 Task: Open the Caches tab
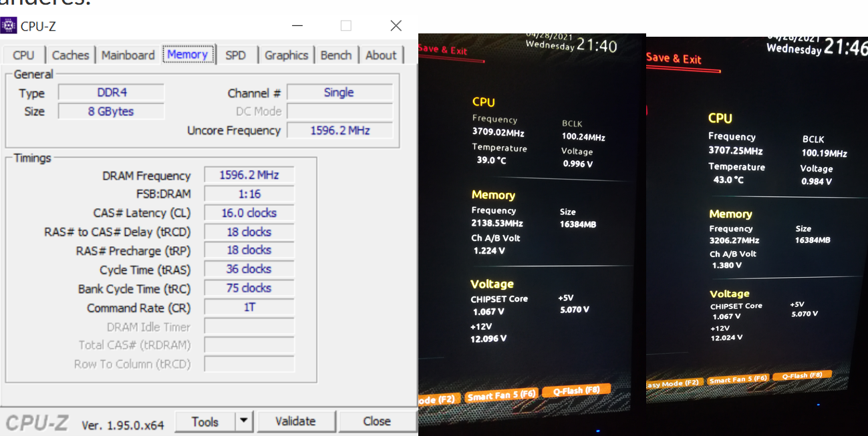point(70,55)
